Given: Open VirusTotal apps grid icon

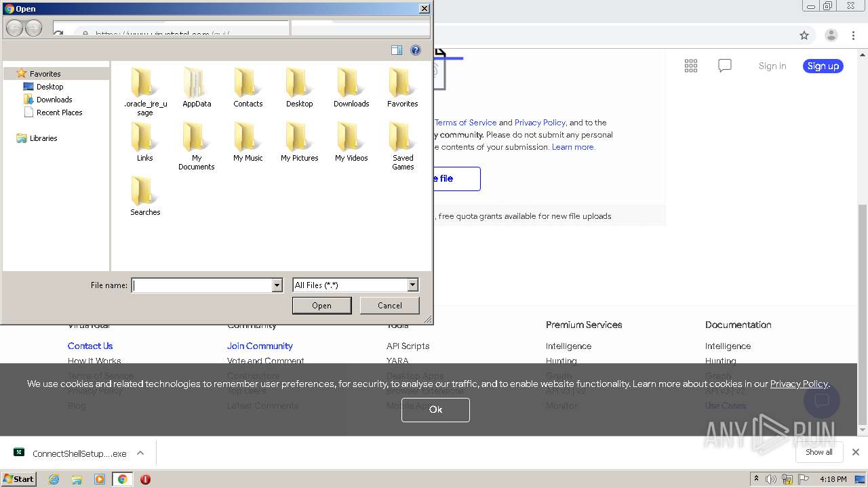Looking at the screenshot, I should [x=691, y=66].
